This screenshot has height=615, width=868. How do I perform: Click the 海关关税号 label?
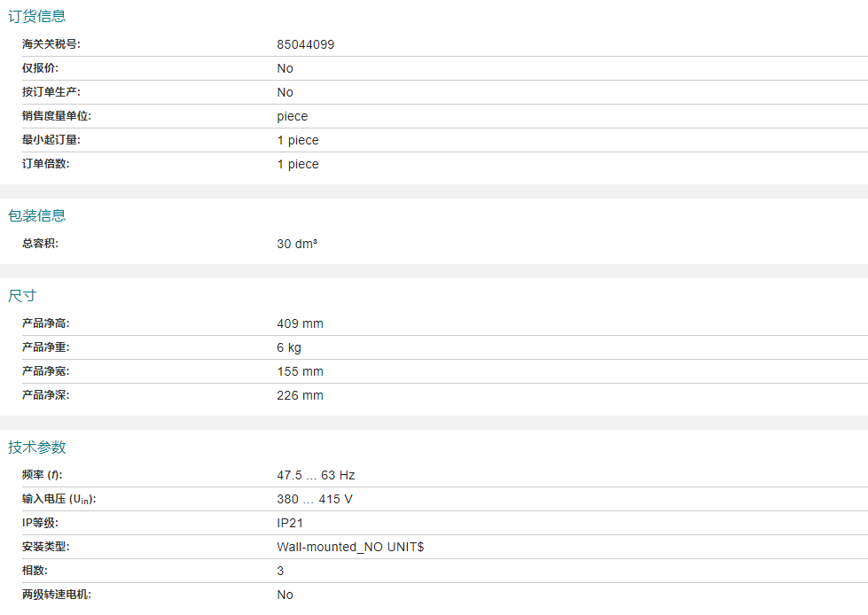pyautogui.click(x=51, y=44)
